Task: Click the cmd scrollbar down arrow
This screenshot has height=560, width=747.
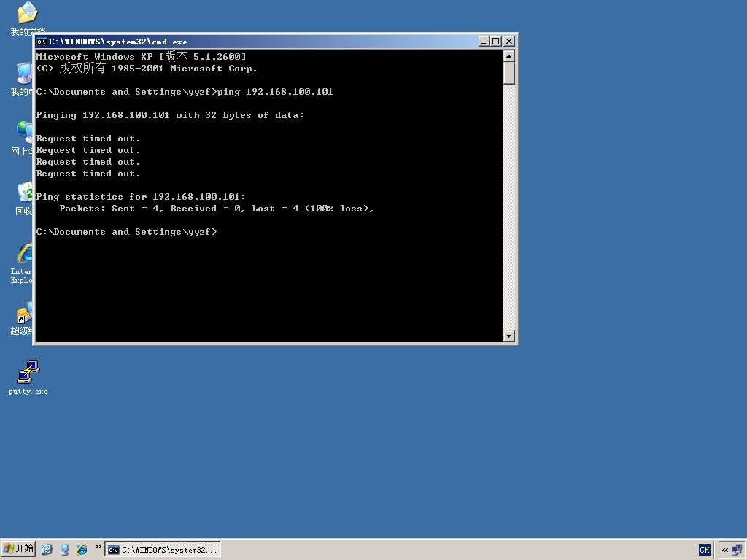Action: point(508,335)
